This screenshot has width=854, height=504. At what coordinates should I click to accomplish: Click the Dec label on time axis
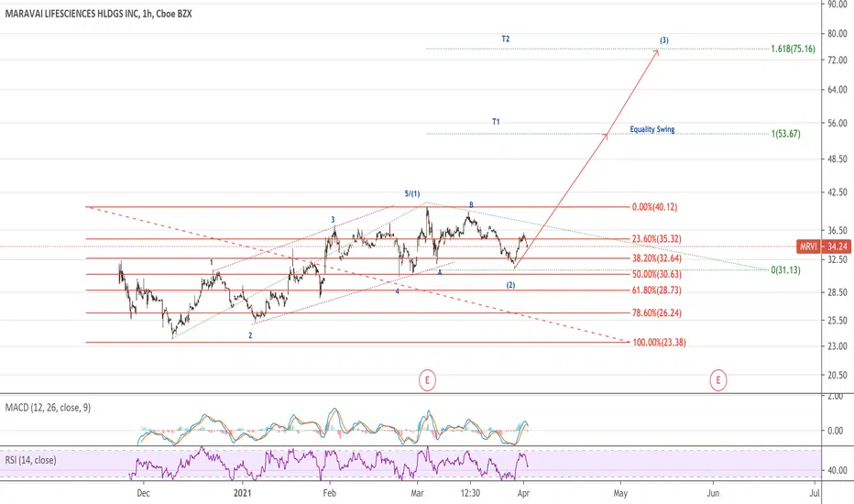pyautogui.click(x=143, y=493)
